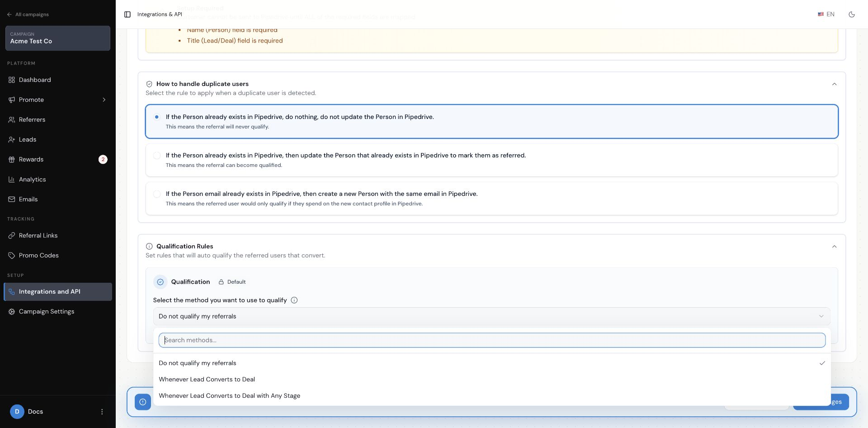Open the Dashboard page
This screenshot has height=428, width=868.
click(58, 80)
